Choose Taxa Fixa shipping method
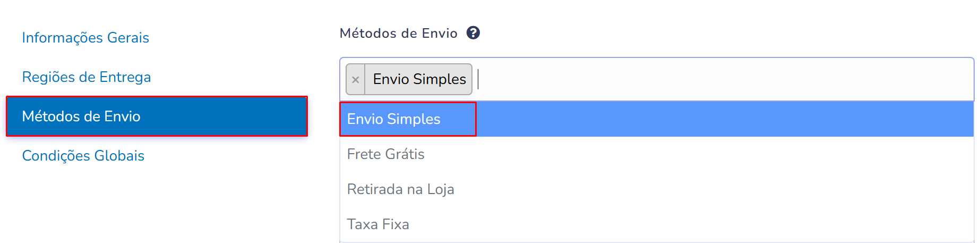Viewport: 980px width, 243px height. click(x=378, y=224)
